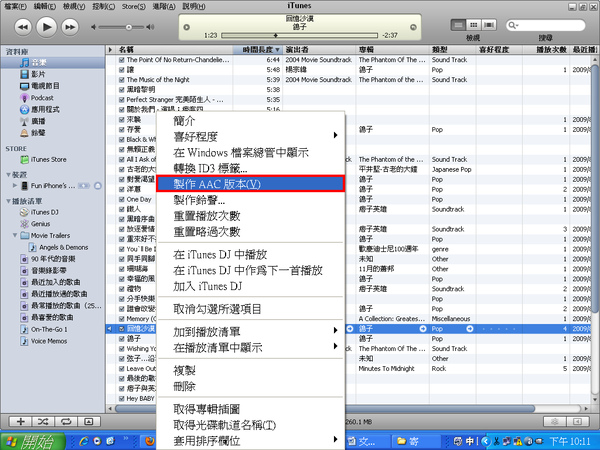Click the play button
This screenshot has height=450, width=600.
[46, 27]
